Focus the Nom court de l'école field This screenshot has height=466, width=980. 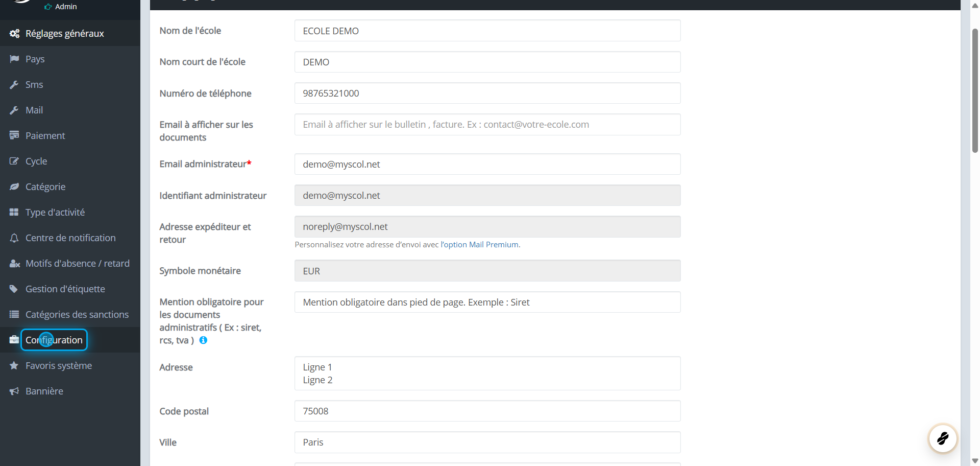[x=487, y=62]
